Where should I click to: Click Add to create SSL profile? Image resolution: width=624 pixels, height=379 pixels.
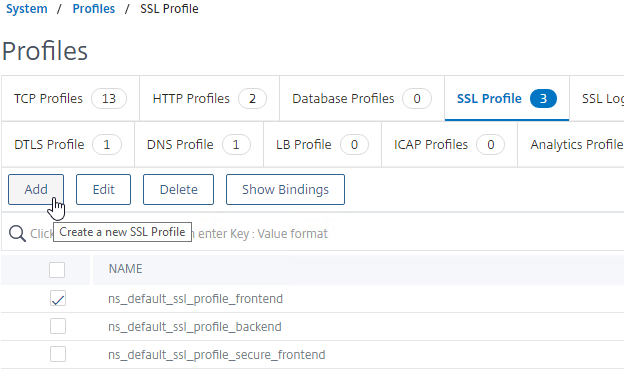click(36, 190)
